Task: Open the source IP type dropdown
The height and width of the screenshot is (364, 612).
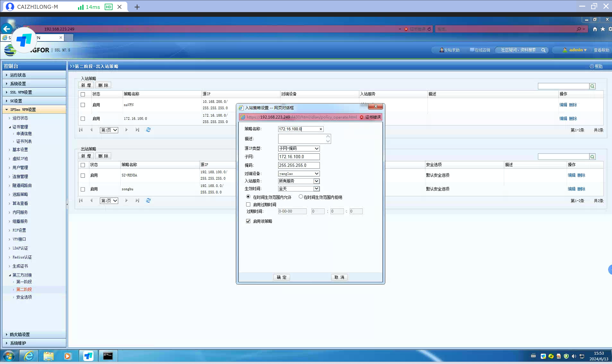Action: coord(299,148)
